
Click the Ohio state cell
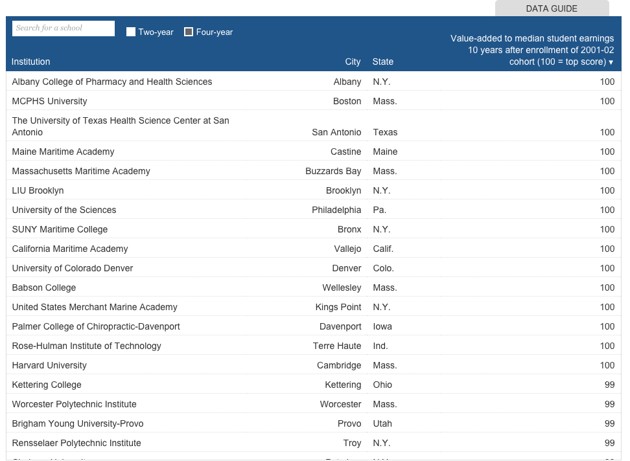[382, 385]
